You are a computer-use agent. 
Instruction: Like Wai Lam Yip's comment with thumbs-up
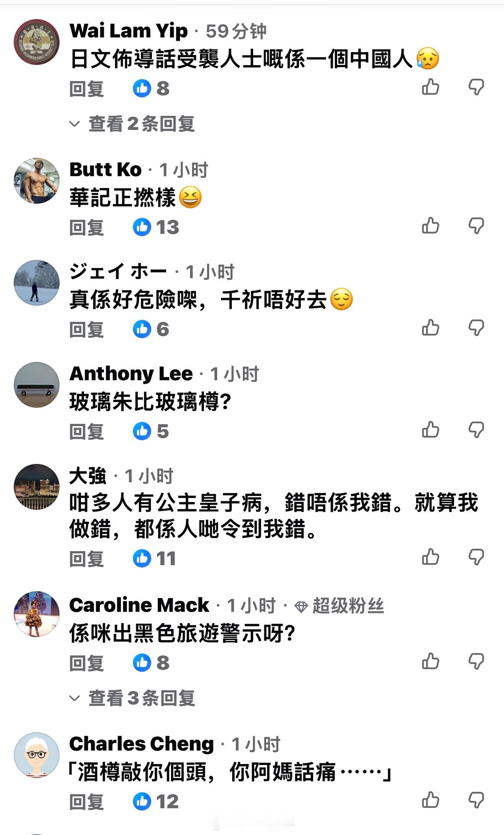[430, 88]
